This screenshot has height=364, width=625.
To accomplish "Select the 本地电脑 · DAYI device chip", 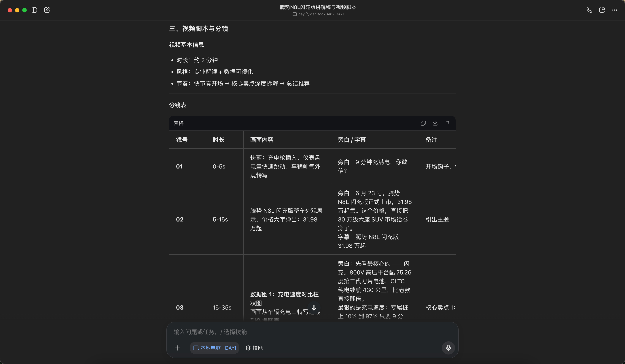I will coord(214,348).
